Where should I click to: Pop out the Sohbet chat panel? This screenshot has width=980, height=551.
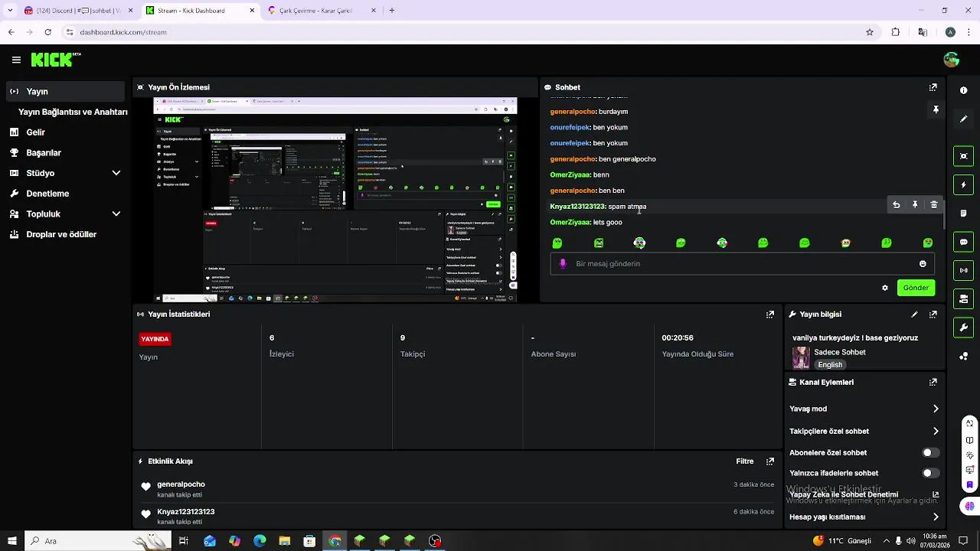pyautogui.click(x=933, y=87)
